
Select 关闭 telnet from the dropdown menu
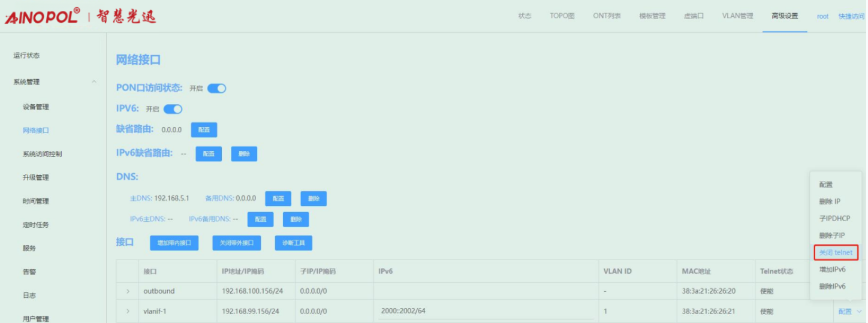tap(836, 252)
